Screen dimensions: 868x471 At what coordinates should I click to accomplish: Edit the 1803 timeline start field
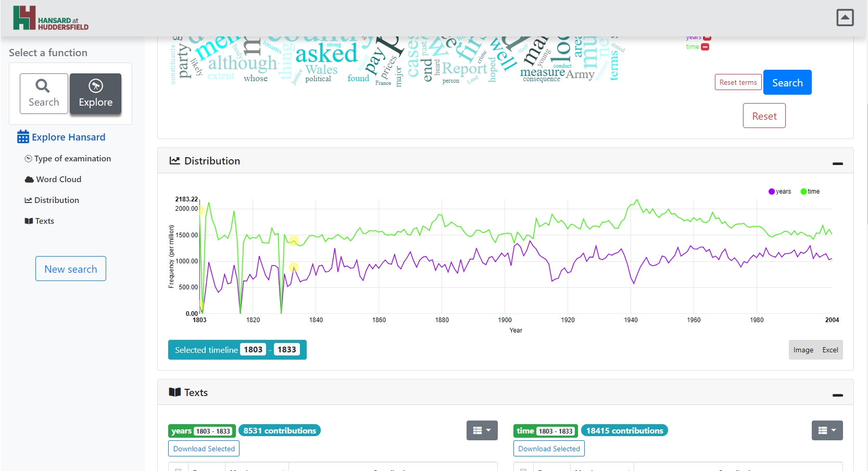(x=254, y=349)
